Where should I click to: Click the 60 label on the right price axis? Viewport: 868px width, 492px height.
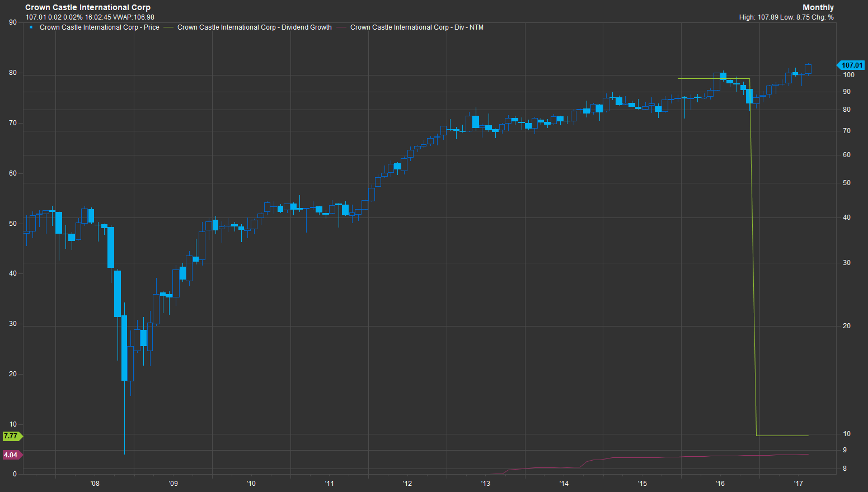tap(847, 155)
